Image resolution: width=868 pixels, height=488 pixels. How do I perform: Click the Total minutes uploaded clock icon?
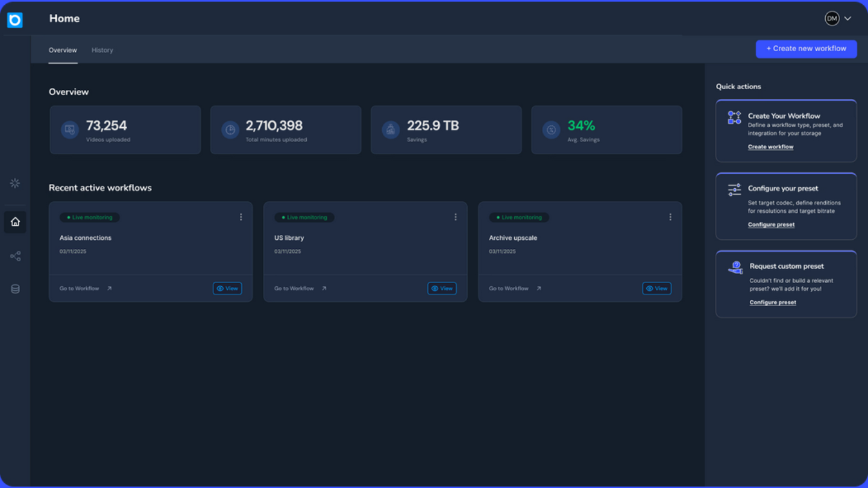[230, 130]
